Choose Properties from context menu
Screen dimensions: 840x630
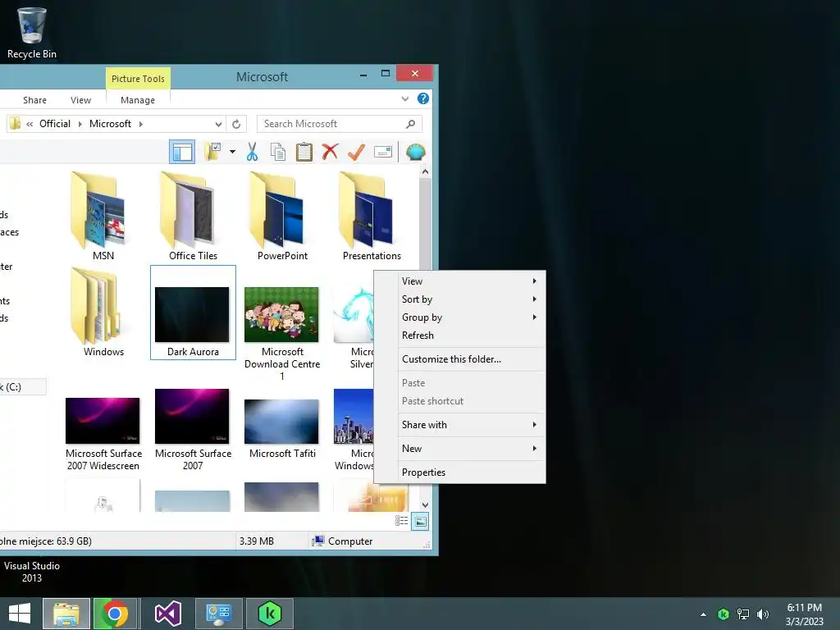pos(471,472)
